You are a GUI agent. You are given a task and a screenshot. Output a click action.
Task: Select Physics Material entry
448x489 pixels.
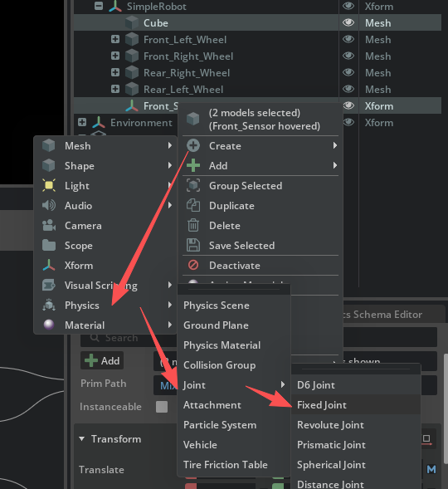(x=234, y=345)
